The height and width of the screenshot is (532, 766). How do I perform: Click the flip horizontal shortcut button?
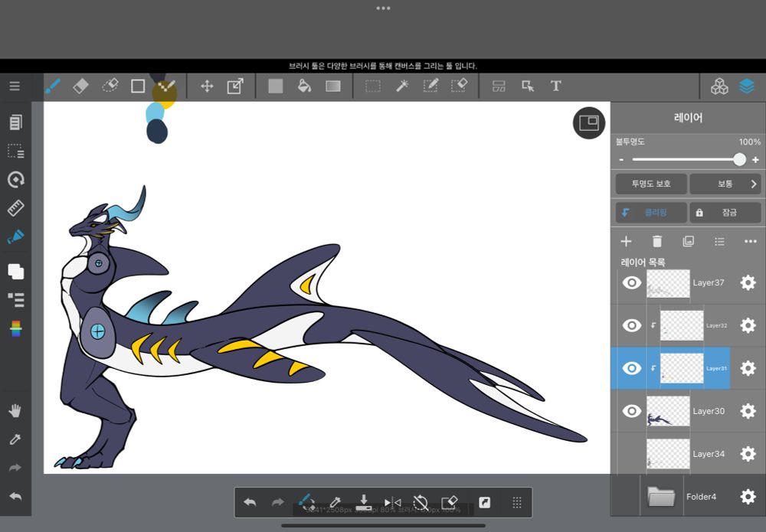pos(392,502)
